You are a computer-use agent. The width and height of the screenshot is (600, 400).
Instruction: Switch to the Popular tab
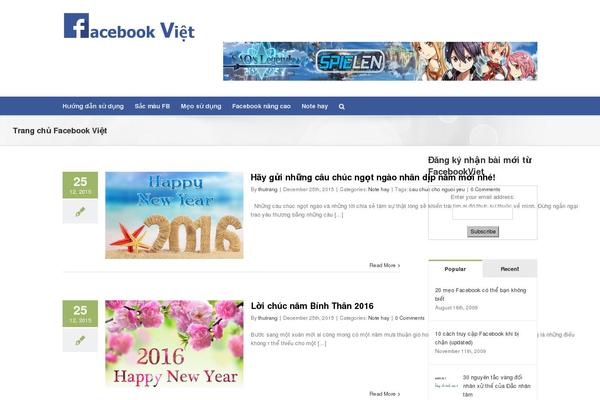(455, 269)
